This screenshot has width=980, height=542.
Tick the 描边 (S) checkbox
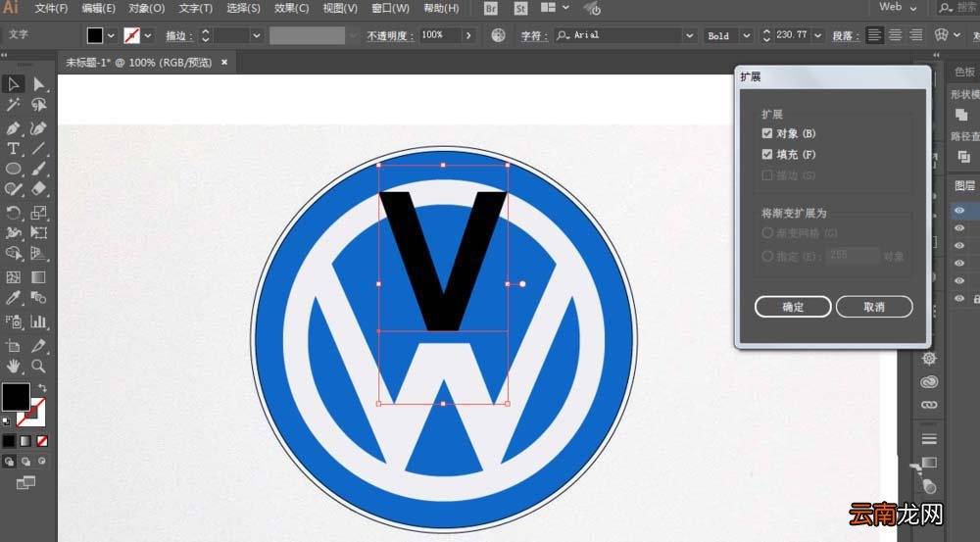click(767, 175)
